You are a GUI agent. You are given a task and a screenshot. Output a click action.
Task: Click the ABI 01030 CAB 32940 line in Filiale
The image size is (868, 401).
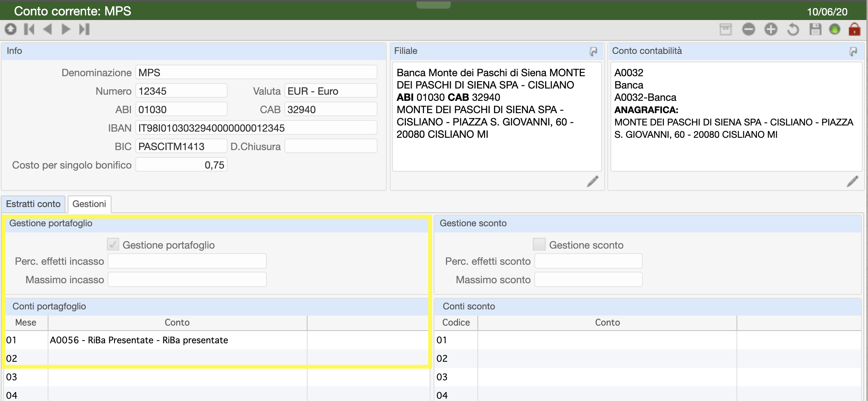448,97
